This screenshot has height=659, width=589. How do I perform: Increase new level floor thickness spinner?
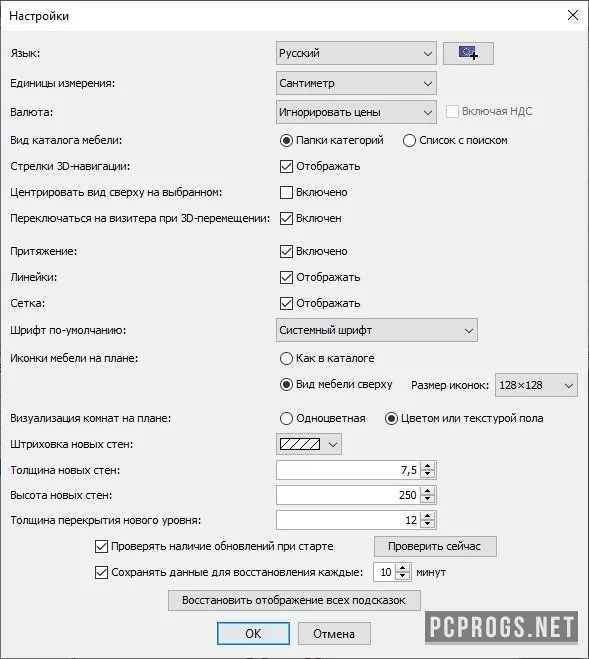pyautogui.click(x=428, y=516)
